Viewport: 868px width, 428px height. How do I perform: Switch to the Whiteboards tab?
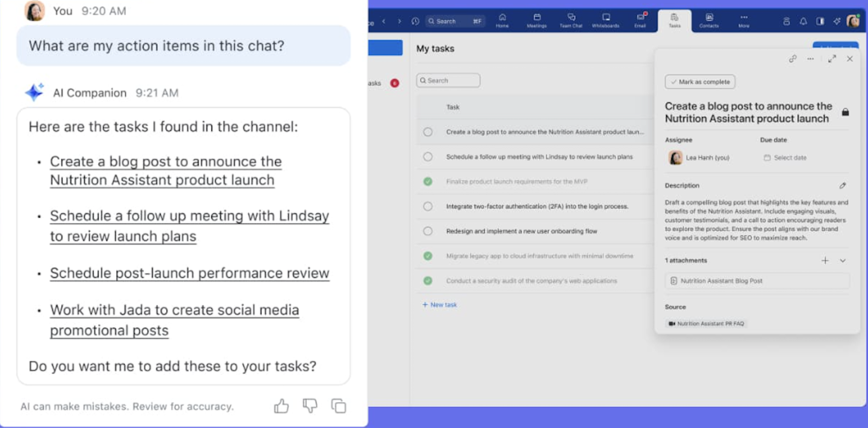point(606,20)
